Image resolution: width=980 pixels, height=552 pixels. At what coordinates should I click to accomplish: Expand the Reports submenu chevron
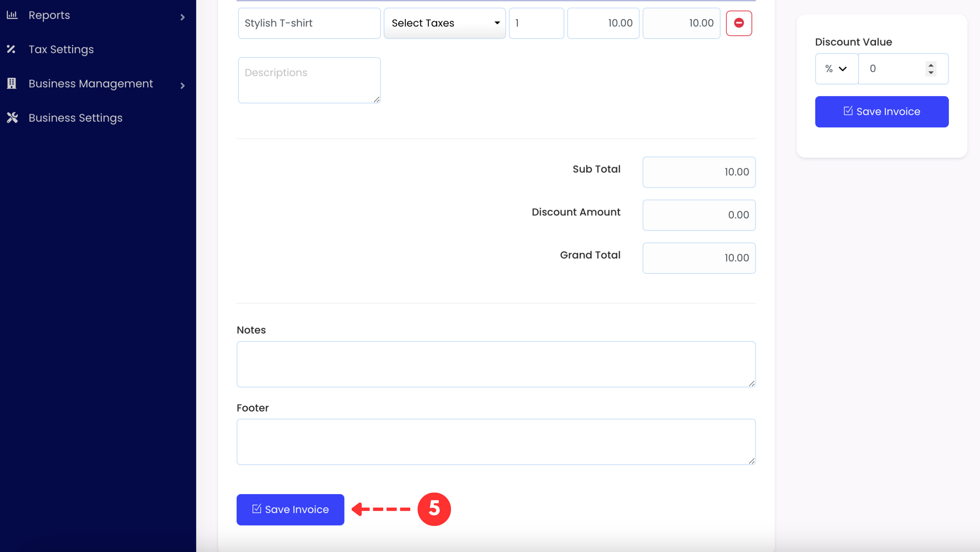[x=183, y=17]
